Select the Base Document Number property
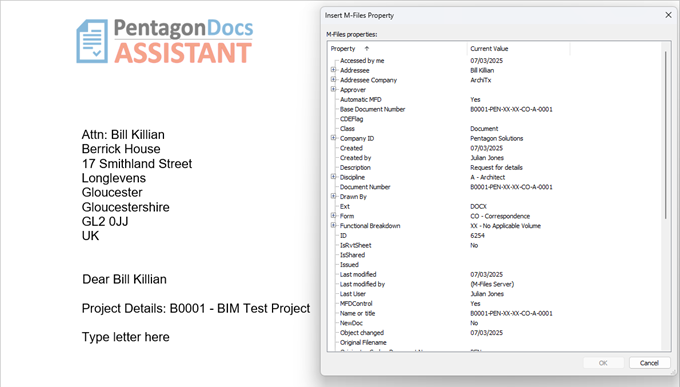Viewport: 680px width, 387px height. click(x=373, y=109)
